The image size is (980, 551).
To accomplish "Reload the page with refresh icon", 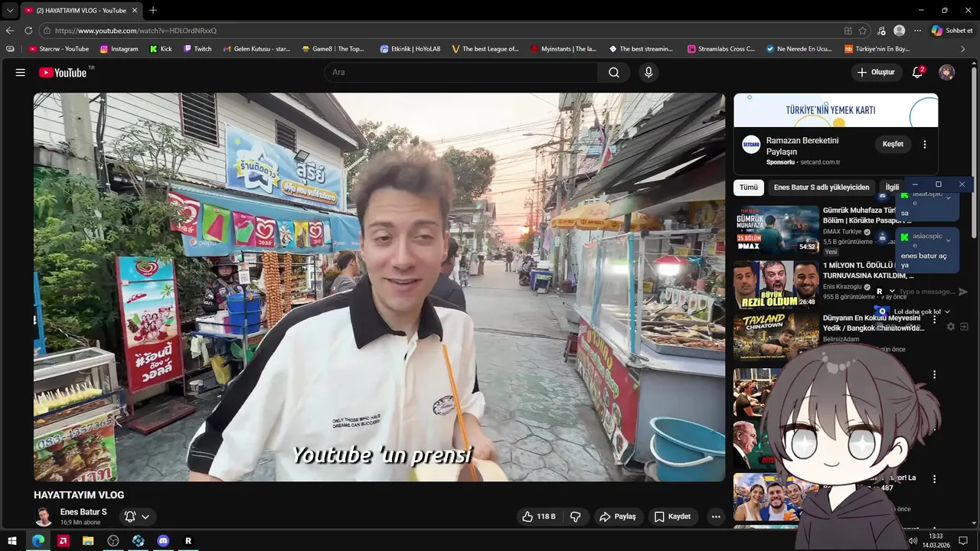I will point(28,31).
